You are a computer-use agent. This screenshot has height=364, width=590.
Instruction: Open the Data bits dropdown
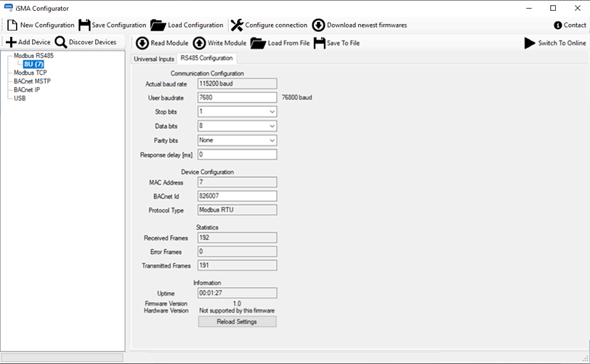pyautogui.click(x=272, y=126)
